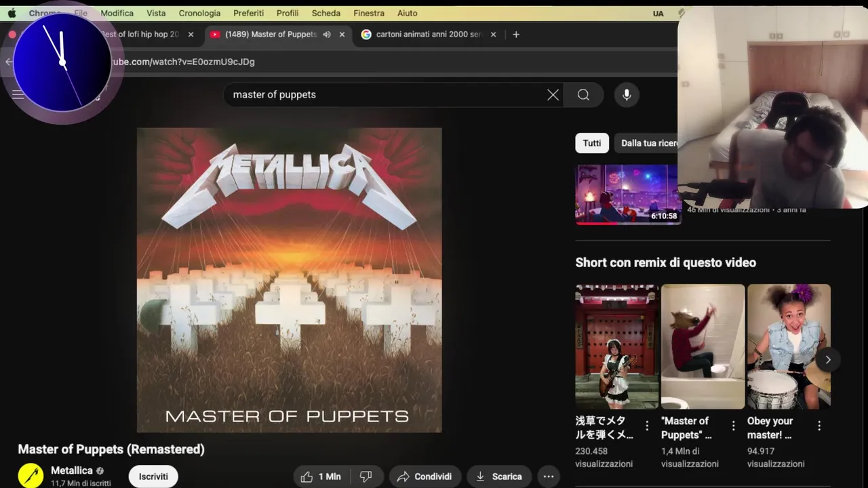Open the Preferiti menu
Image resolution: width=868 pixels, height=488 pixels.
(248, 13)
